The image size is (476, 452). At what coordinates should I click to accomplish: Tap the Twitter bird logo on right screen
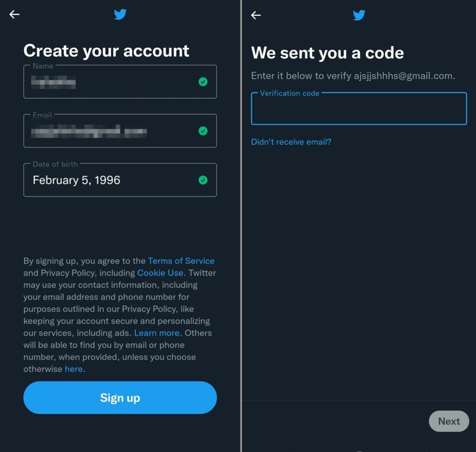(359, 15)
